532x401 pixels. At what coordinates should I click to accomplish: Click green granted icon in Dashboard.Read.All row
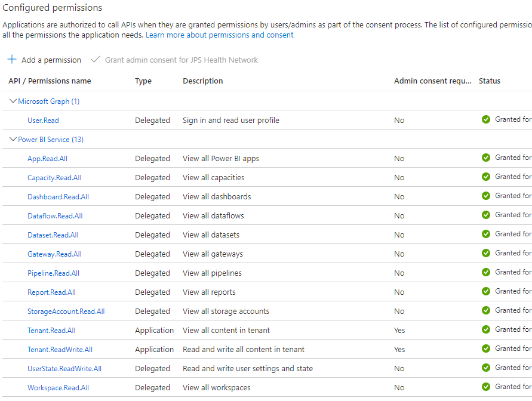pyautogui.click(x=486, y=196)
